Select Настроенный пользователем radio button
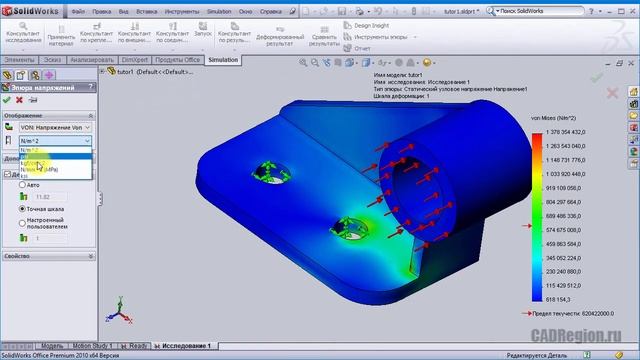 [x=22, y=223]
